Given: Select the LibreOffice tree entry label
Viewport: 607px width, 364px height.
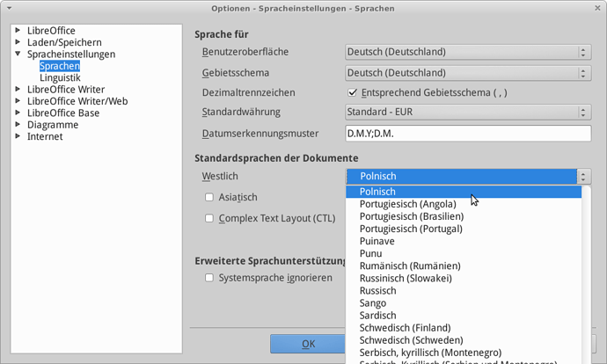Looking at the screenshot, I should click(x=51, y=31).
